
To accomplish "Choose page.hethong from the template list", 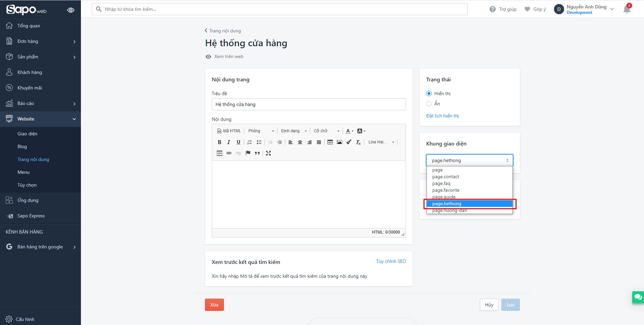I will (469, 204).
